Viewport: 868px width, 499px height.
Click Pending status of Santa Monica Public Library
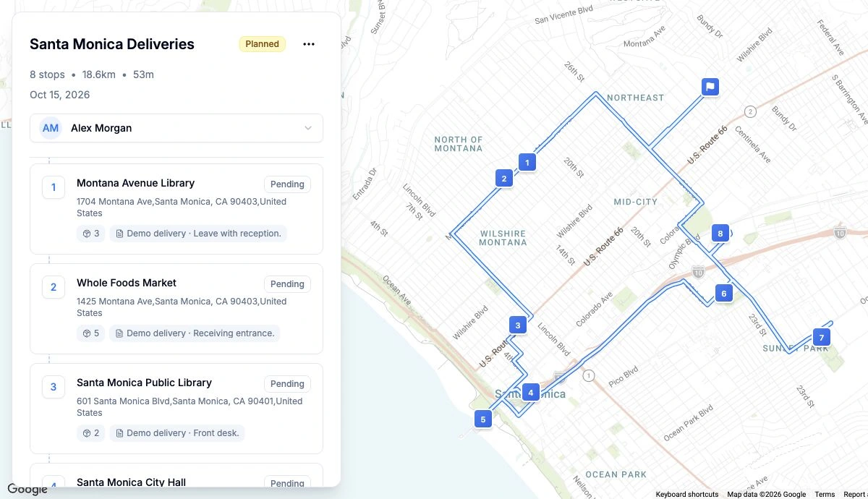(x=287, y=384)
